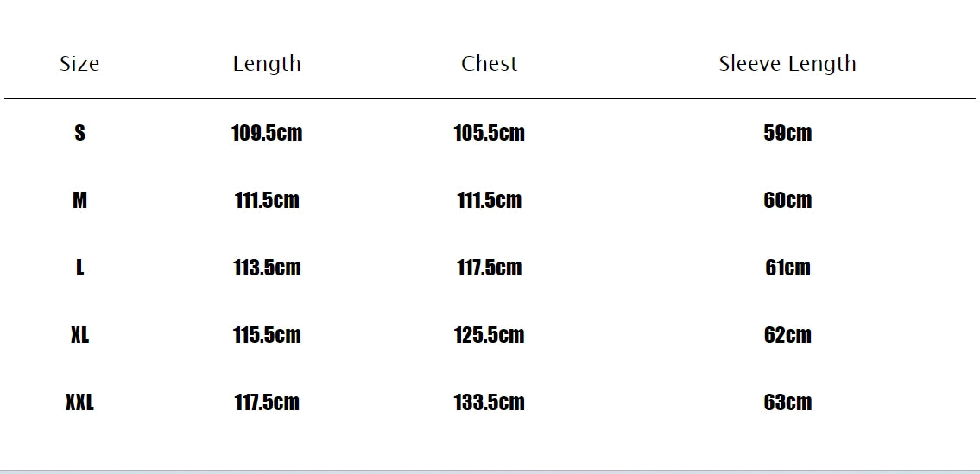980x474 pixels.
Task: Select the S size label
Action: (79, 133)
